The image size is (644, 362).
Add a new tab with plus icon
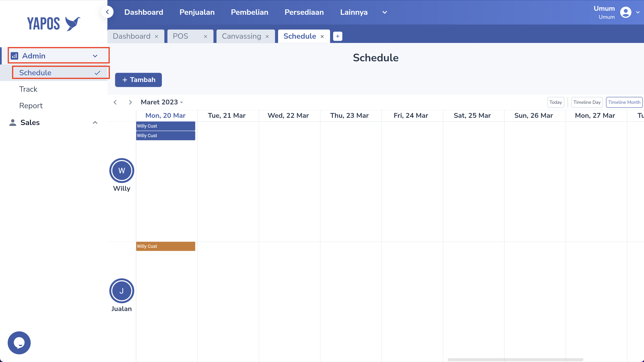click(338, 36)
